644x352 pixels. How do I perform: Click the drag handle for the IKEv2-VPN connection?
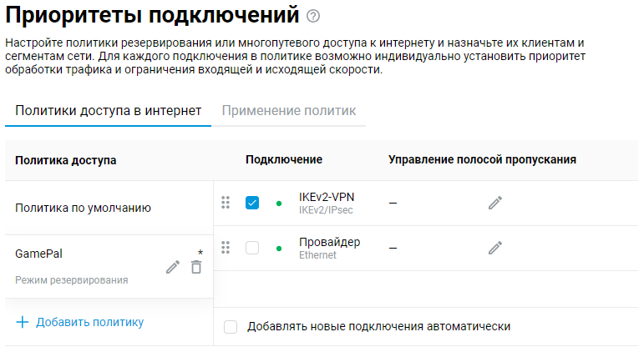pyautogui.click(x=225, y=203)
